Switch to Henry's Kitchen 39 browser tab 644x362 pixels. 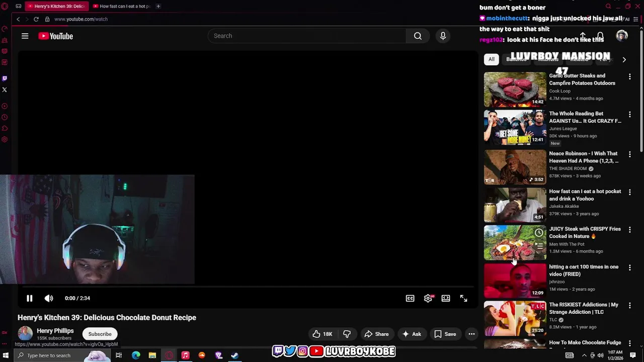(x=56, y=6)
